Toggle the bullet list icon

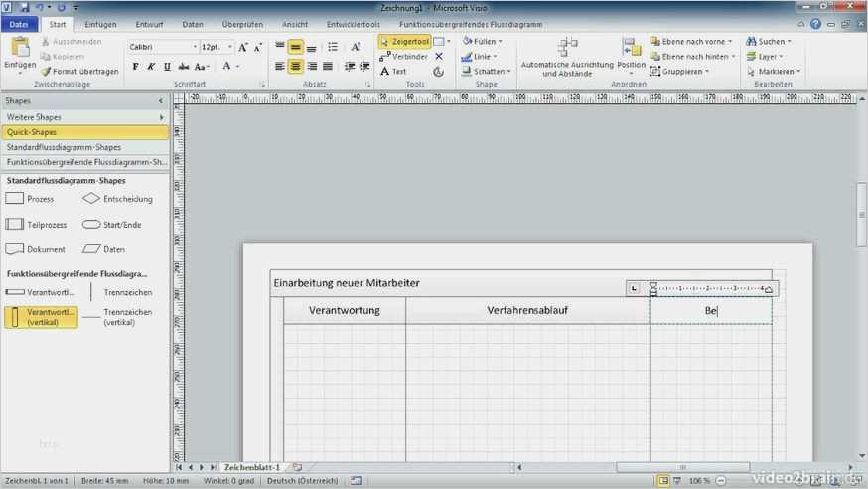(333, 47)
